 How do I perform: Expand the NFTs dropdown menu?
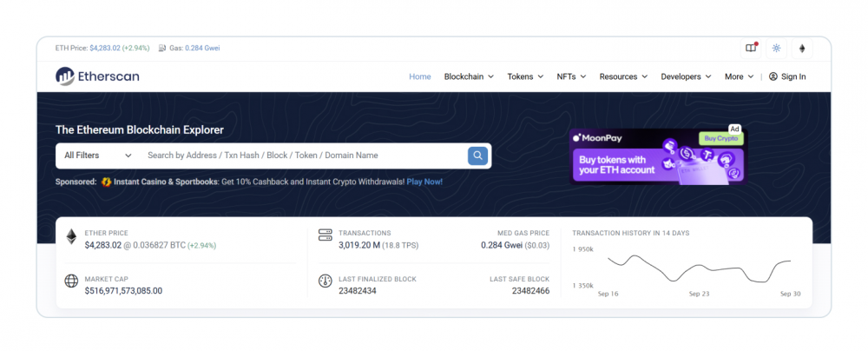pos(571,76)
